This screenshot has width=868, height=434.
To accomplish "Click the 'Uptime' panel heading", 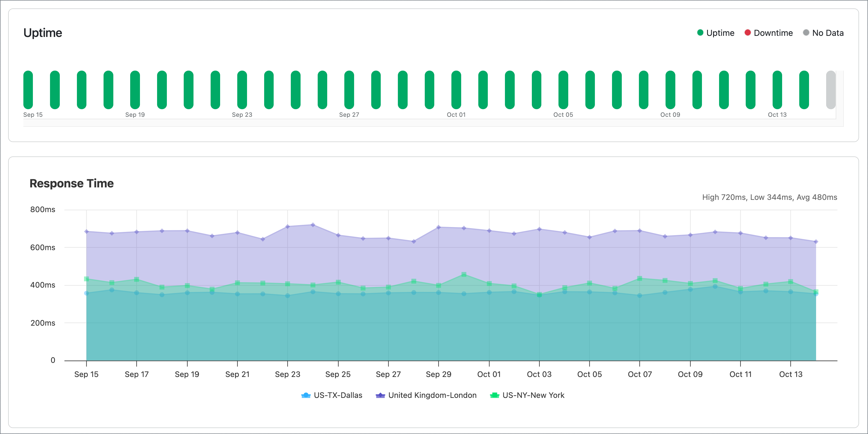I will (x=43, y=33).
